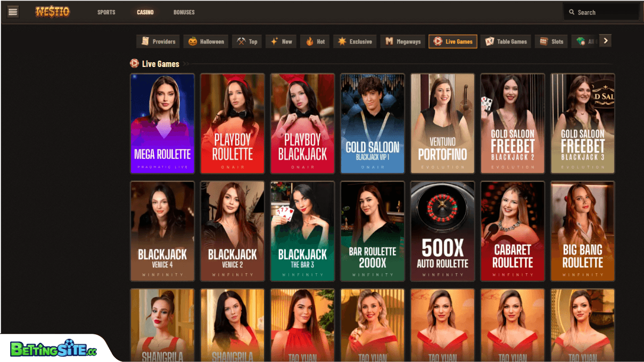644x362 pixels.
Task: Open the Sports menu
Action: tap(106, 12)
